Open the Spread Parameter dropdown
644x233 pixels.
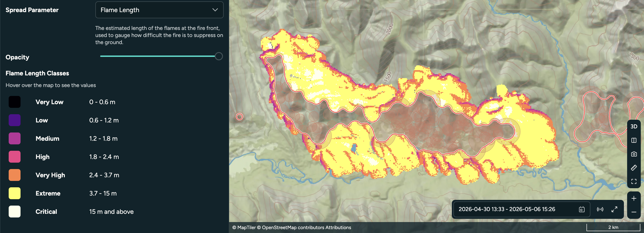click(159, 10)
